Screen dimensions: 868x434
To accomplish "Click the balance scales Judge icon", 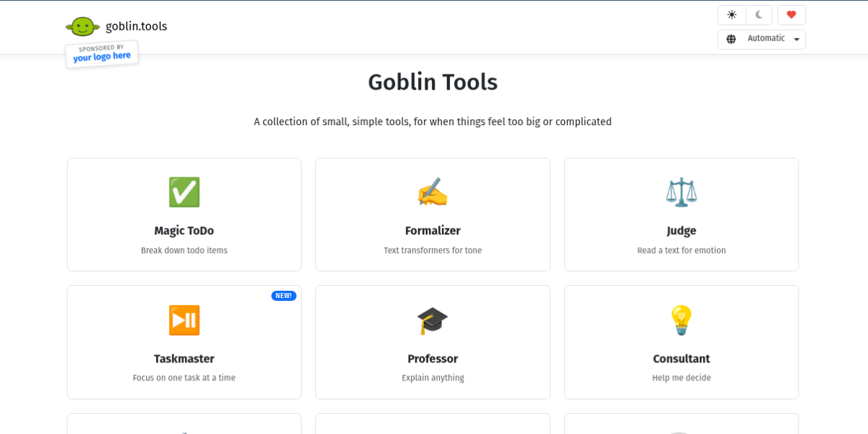I will click(x=681, y=192).
